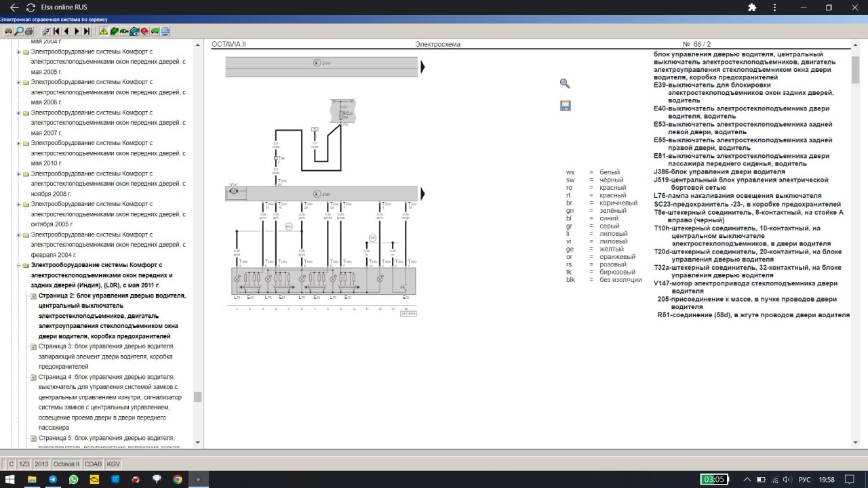868x488 pixels.
Task: Click the car with green dot icon
Action: [x=155, y=31]
